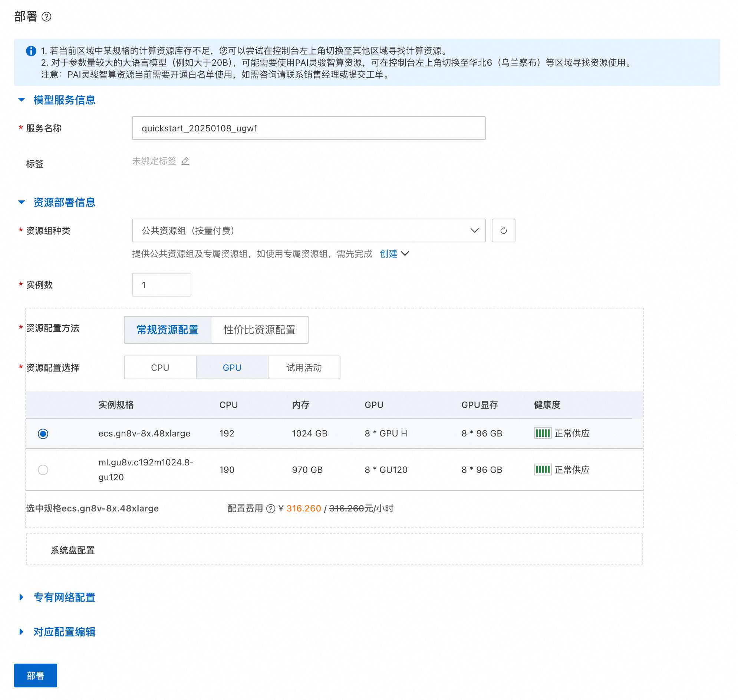Click the 创建 link
The width and height of the screenshot is (738, 700).
coord(388,254)
